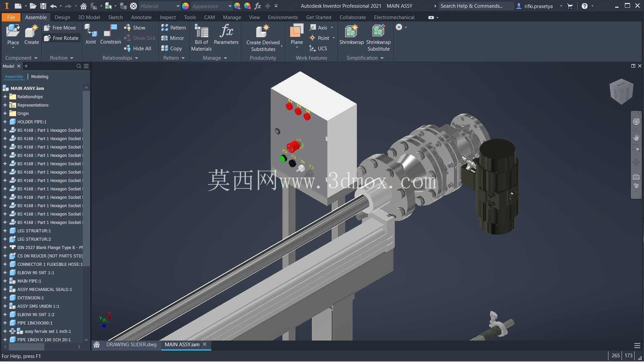Click the Point work feature
The image size is (644, 362).
[x=319, y=38]
